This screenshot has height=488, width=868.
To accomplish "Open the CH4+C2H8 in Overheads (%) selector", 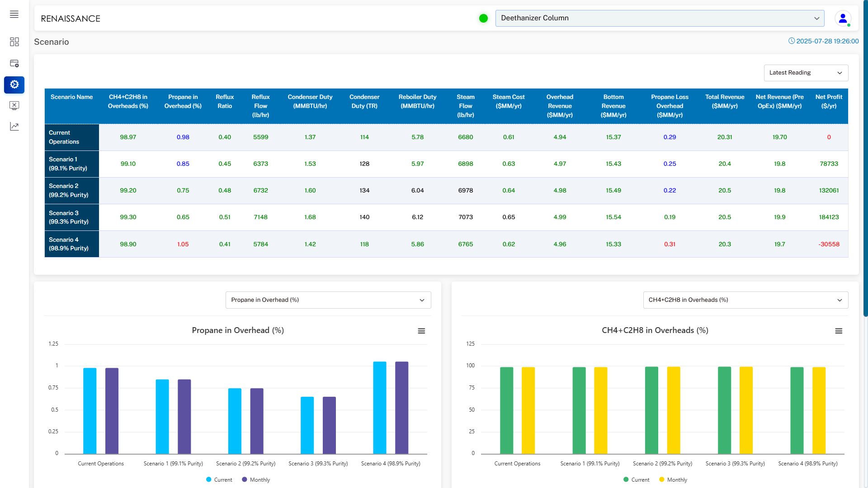I will (x=745, y=300).
